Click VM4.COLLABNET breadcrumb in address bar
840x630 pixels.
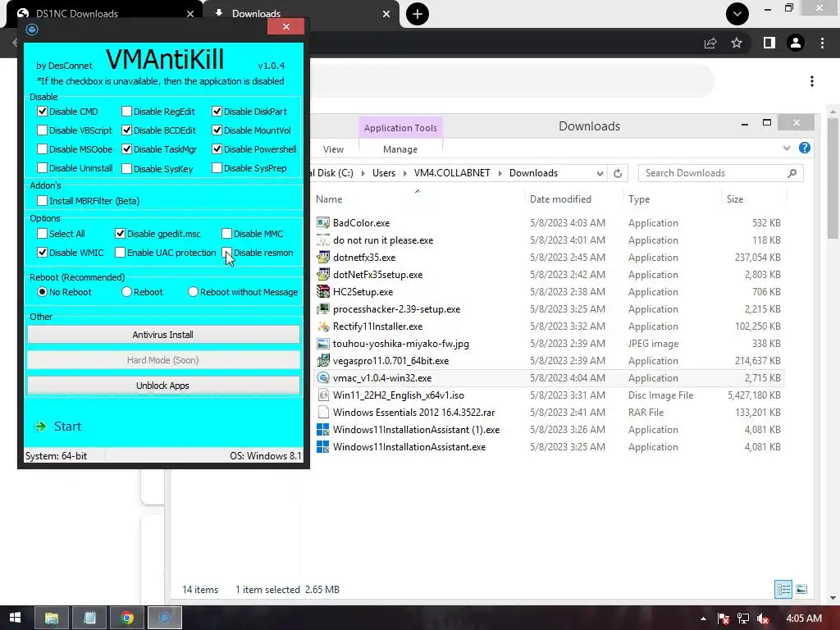(452, 173)
